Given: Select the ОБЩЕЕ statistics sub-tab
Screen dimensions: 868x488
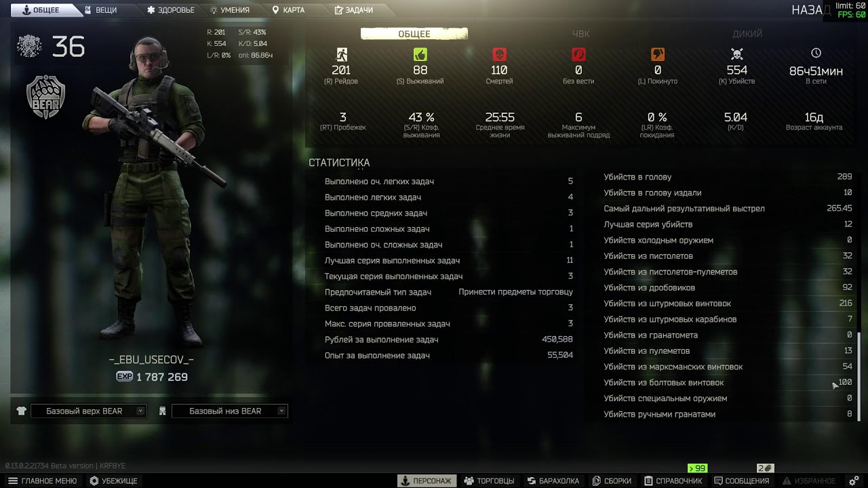Looking at the screenshot, I should (x=414, y=34).
